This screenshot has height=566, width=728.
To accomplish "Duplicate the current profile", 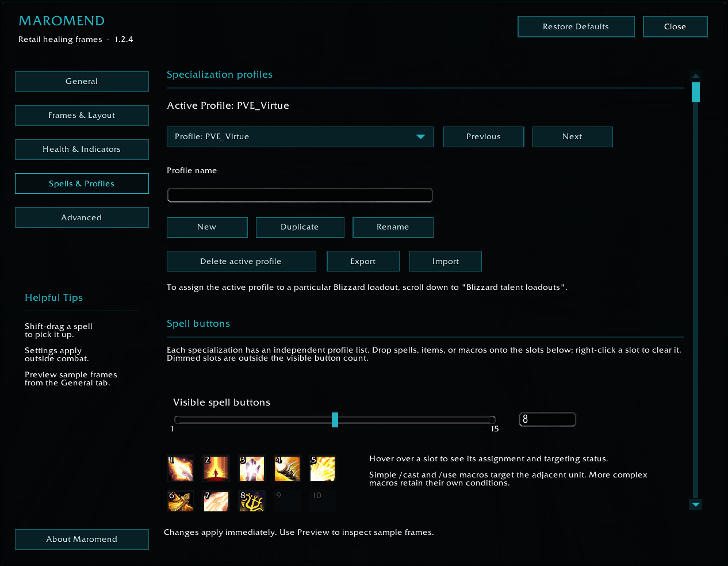I will click(300, 227).
